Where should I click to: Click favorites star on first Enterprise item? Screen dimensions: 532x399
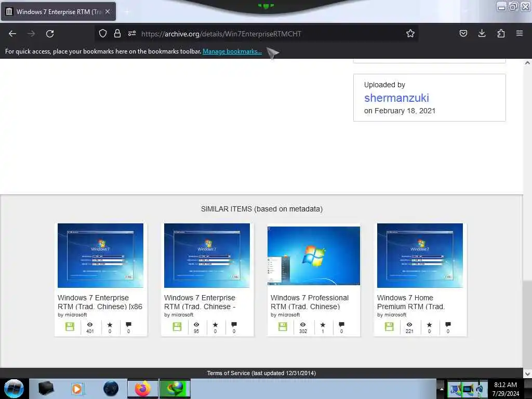coord(110,325)
